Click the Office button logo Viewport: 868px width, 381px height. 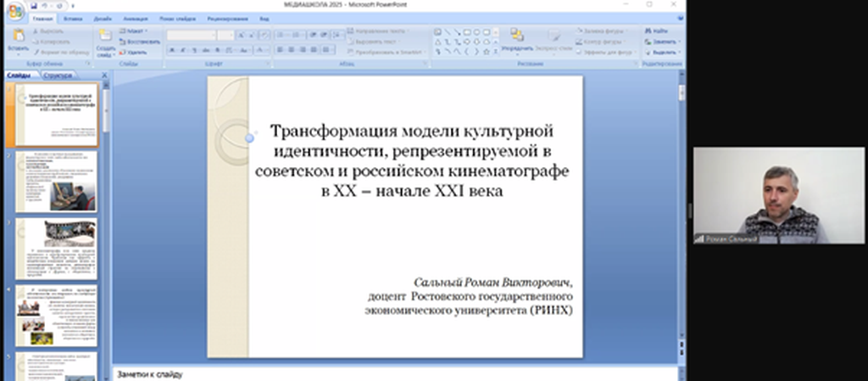click(15, 12)
